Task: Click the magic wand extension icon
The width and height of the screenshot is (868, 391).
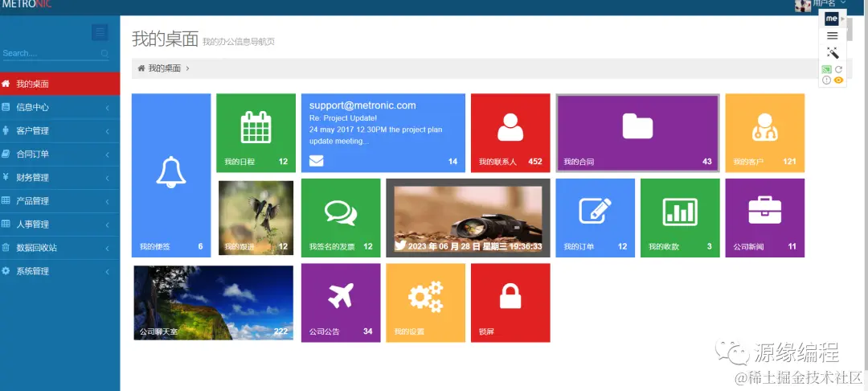Action: [832, 52]
